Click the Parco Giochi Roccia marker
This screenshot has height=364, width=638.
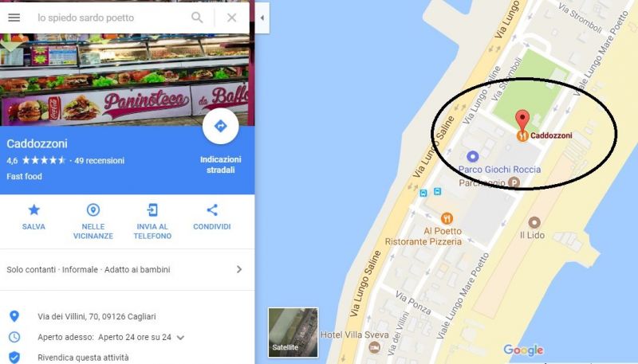pos(472,156)
